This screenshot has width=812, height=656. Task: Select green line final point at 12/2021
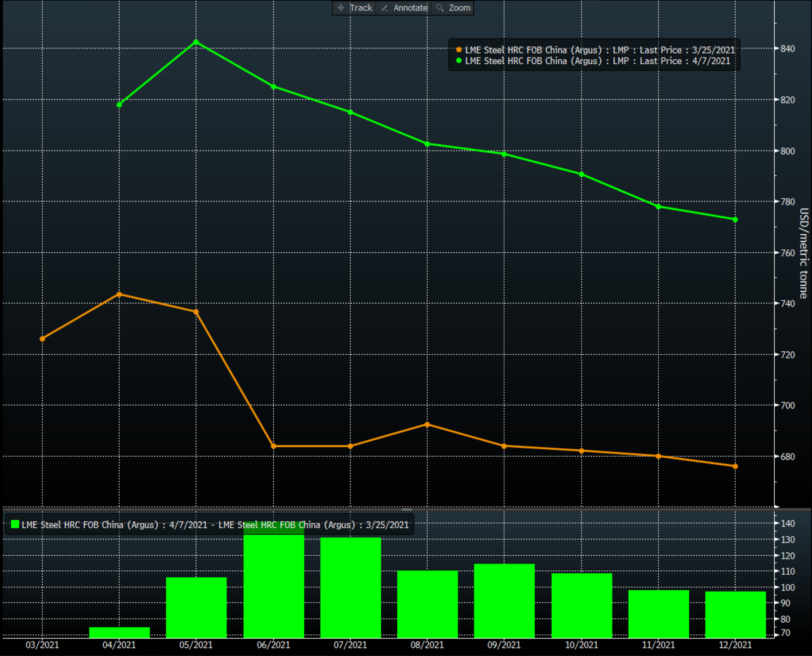[735, 219]
